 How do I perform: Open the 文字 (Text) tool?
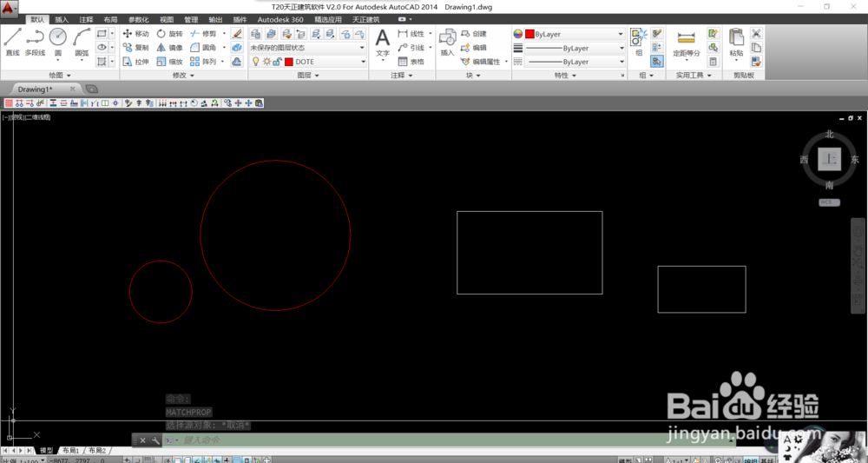(x=383, y=43)
